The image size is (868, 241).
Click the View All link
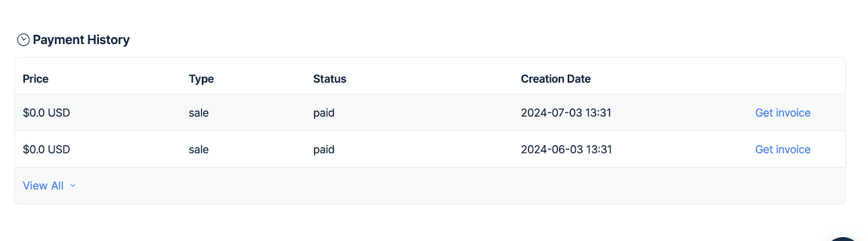click(43, 186)
